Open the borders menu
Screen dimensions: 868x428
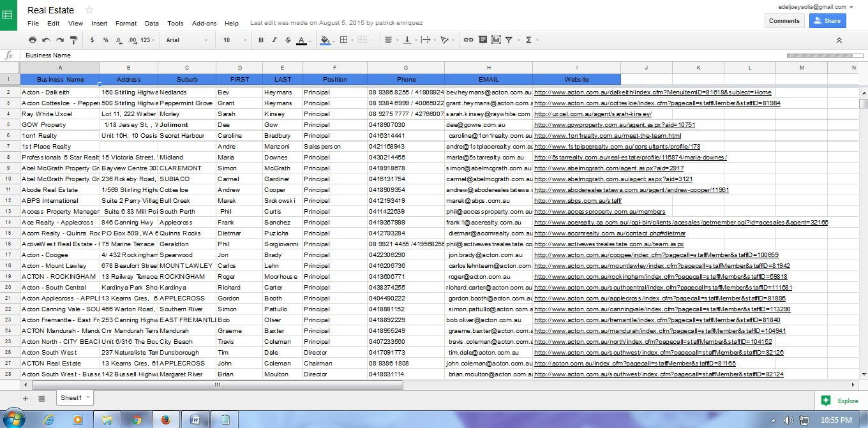(345, 40)
